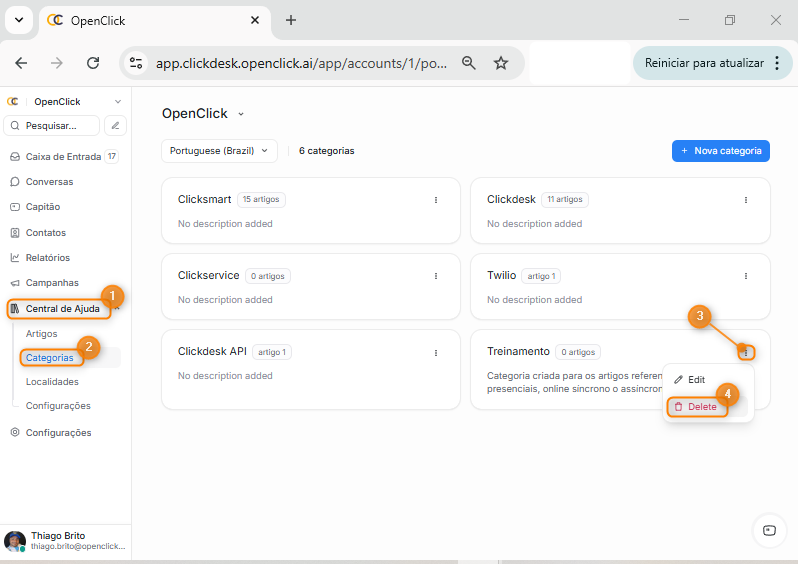
Task: Reload the page with the refresh icon
Action: (x=93, y=63)
